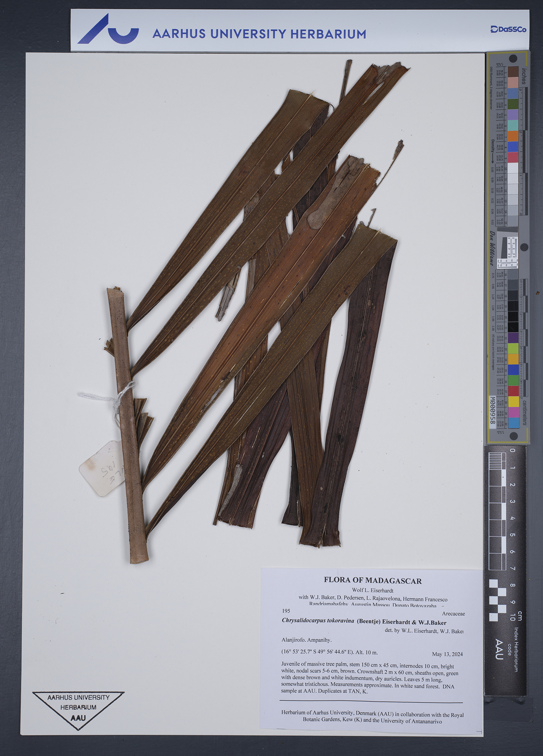The height and width of the screenshot is (756, 543).
Task: Click the vertical AAU herbarium code on the scale bar
Action: (499, 650)
